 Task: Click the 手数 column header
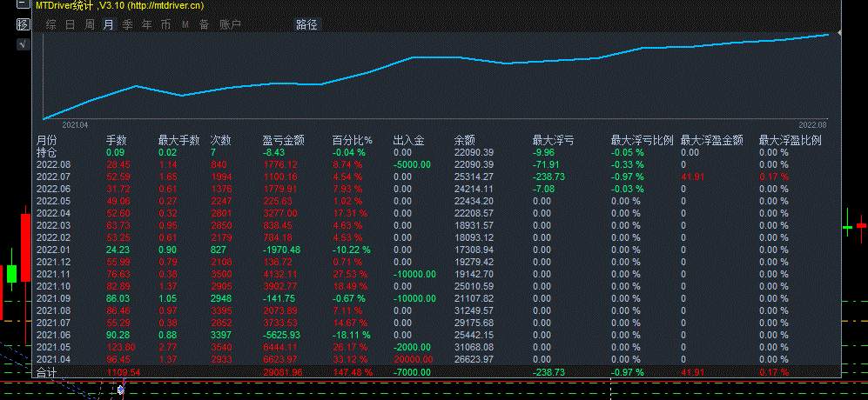pos(117,141)
